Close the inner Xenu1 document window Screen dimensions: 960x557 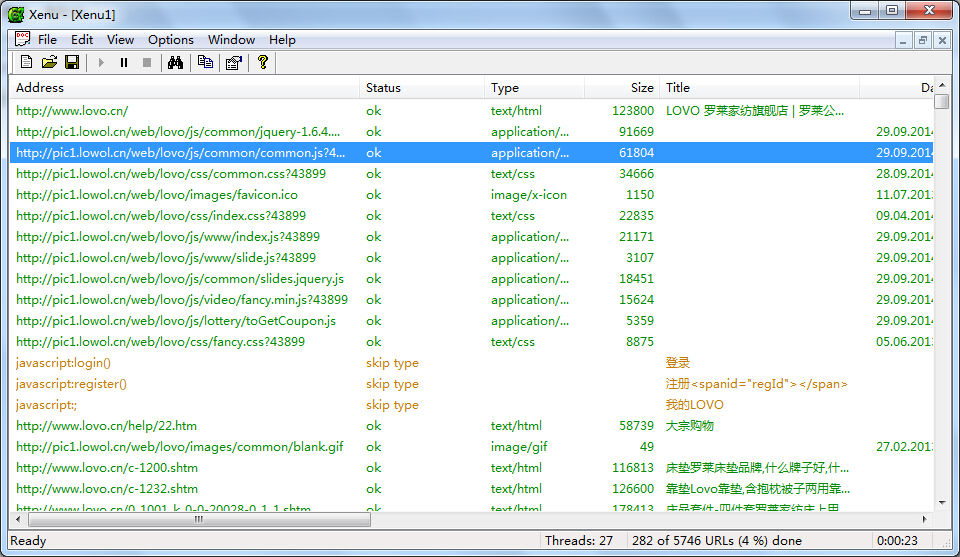[x=942, y=40]
